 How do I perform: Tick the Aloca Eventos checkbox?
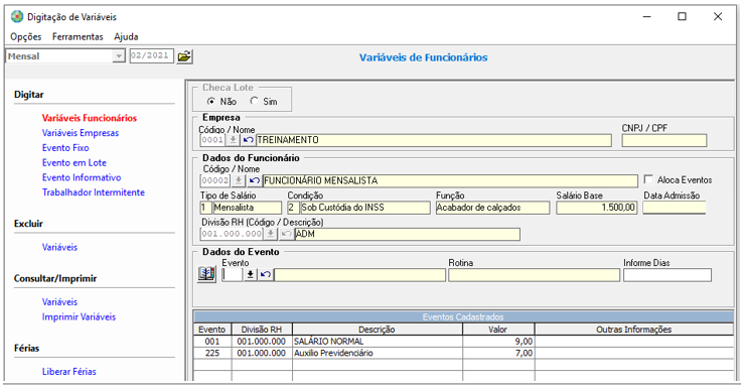[648, 179]
